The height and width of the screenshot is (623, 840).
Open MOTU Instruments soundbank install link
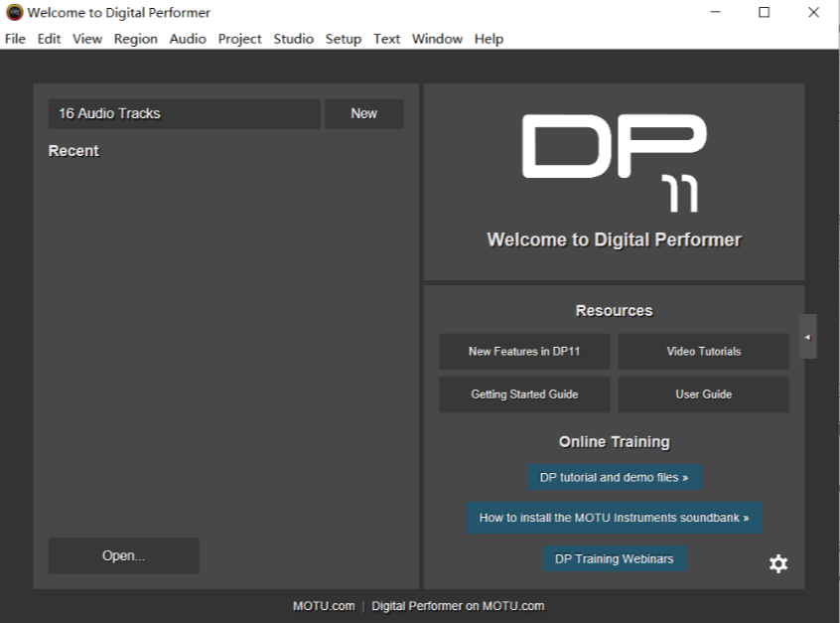614,518
